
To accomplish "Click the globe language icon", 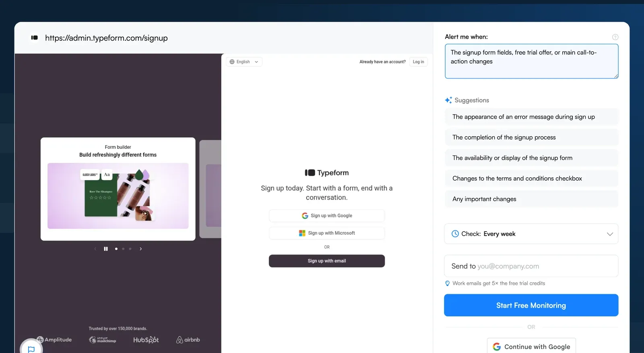I will pyautogui.click(x=232, y=62).
